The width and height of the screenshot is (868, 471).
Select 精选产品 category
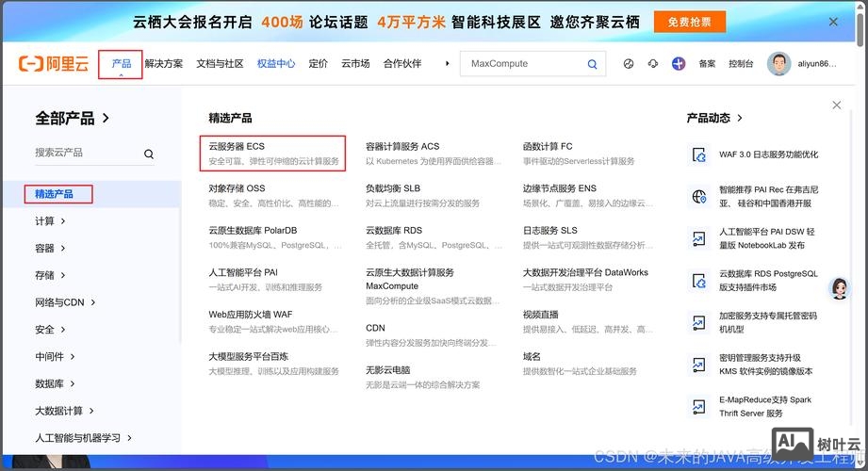tap(54, 194)
